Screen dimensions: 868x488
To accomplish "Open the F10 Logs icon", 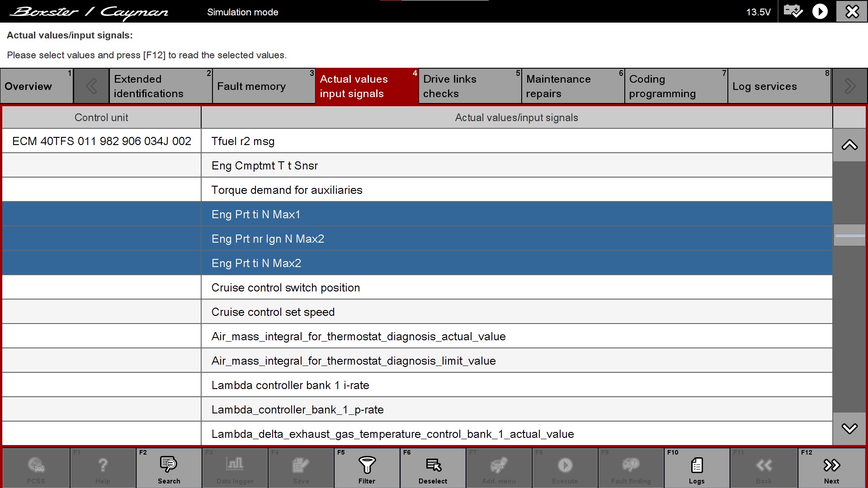I will (696, 468).
